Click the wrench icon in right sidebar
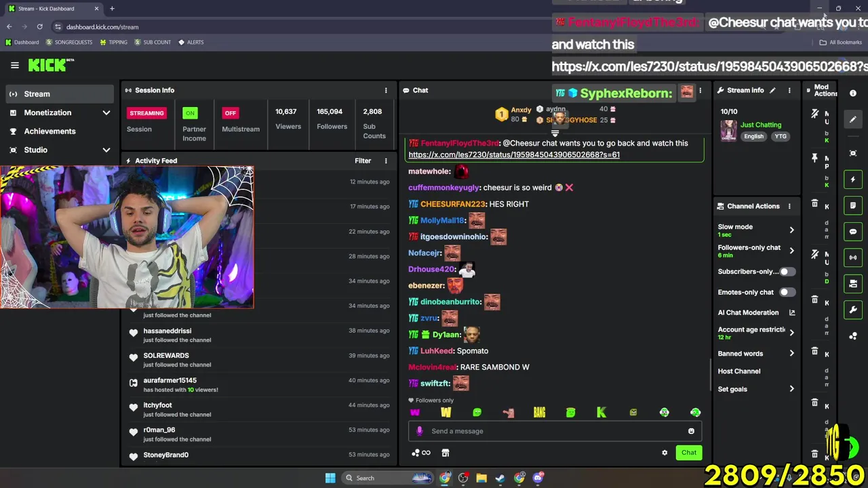Screen dimensions: 868x488 (x=853, y=310)
